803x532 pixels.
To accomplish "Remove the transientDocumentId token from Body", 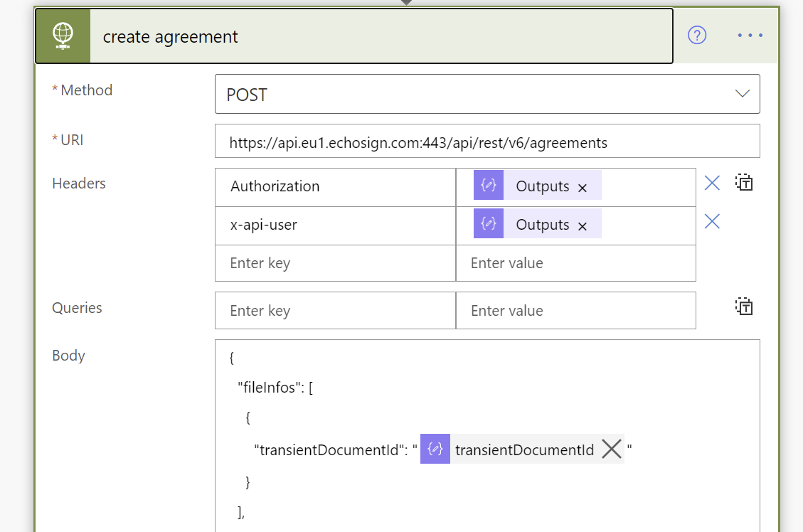I will [610, 448].
